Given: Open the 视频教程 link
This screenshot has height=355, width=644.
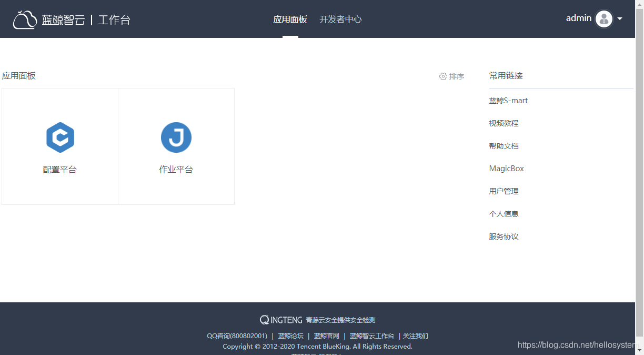Looking at the screenshot, I should (x=504, y=123).
